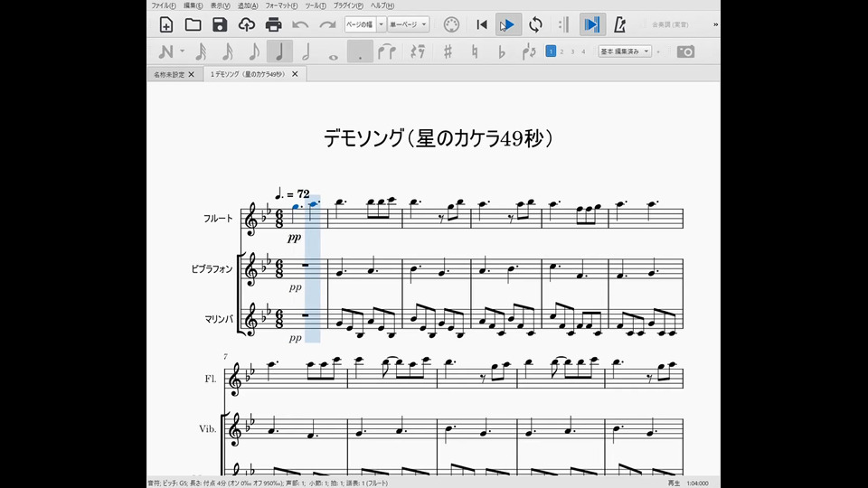Image resolution: width=868 pixels, height=488 pixels.
Task: Toggle the metronome icon
Action: coord(620,24)
